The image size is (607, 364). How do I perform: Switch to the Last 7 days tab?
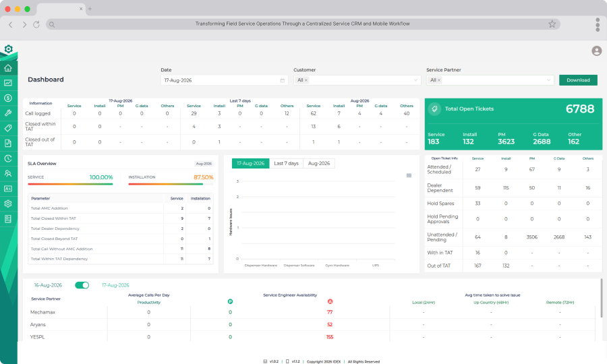coord(286,163)
